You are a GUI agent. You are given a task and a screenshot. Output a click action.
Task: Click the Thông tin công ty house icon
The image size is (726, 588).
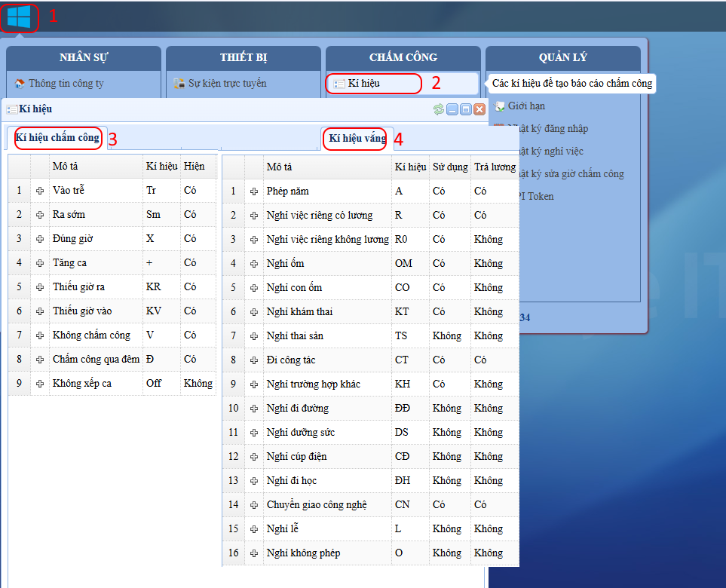click(20, 84)
